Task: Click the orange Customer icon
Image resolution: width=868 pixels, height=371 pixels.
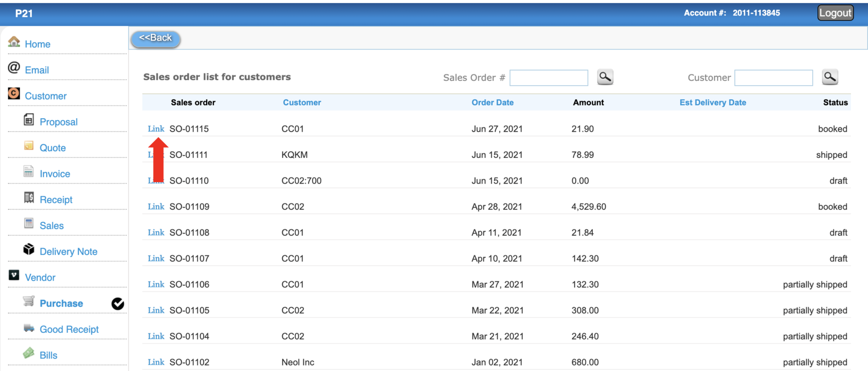Action: (x=14, y=93)
